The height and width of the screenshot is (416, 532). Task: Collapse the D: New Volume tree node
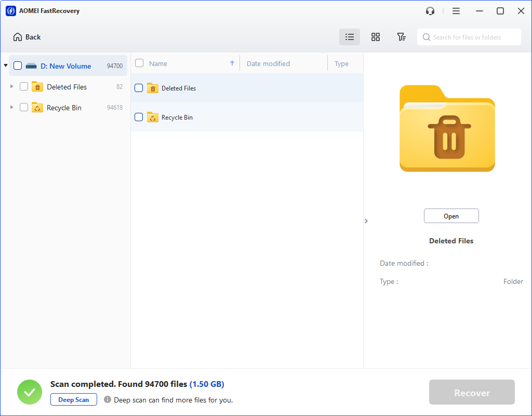coord(6,66)
